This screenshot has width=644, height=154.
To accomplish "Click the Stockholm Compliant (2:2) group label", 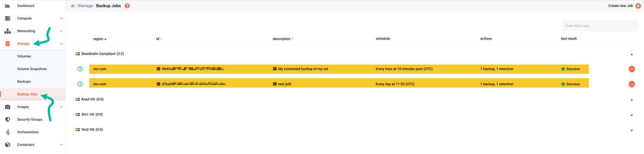I will (x=103, y=54).
